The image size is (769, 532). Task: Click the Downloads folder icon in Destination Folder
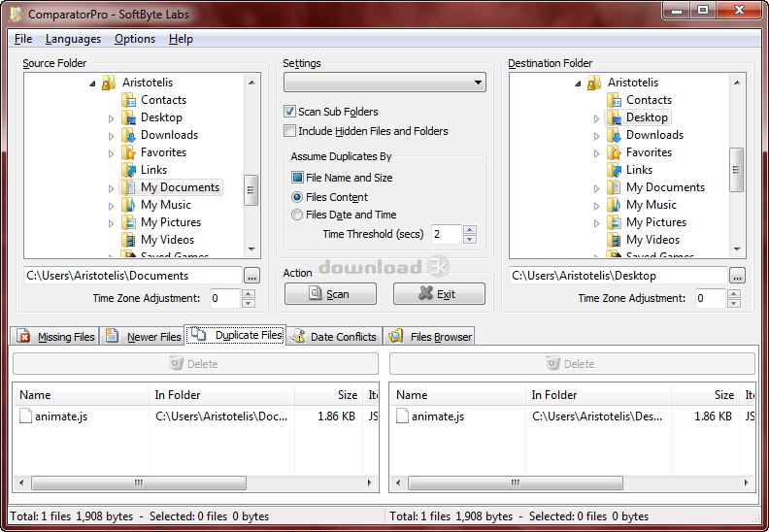[614, 135]
